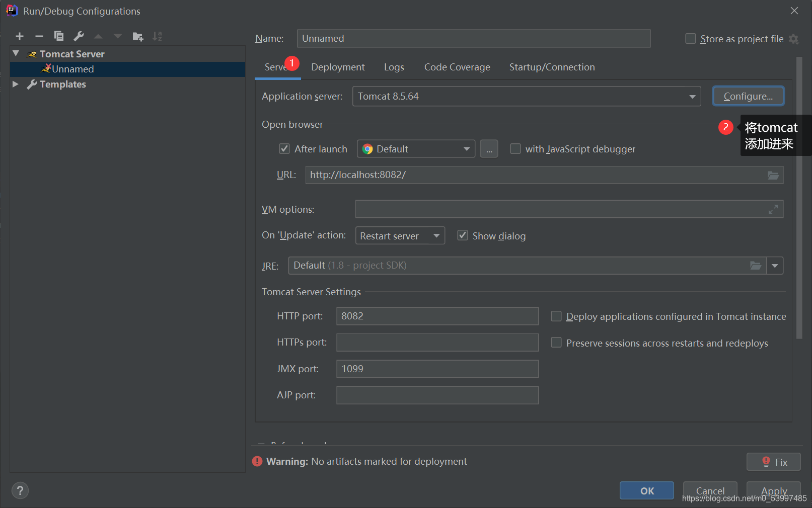
Task: Expand VM options field
Action: pos(773,209)
